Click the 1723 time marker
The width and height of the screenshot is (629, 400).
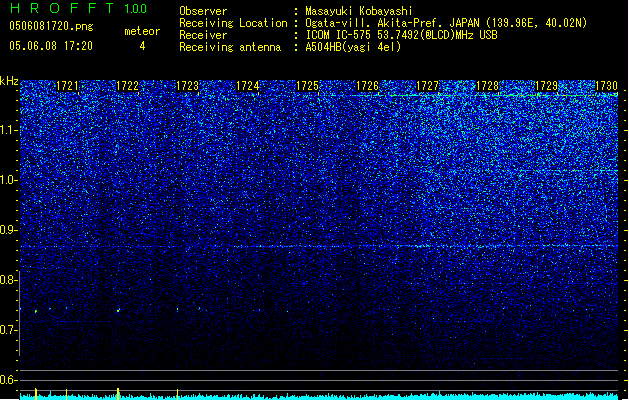[187, 86]
